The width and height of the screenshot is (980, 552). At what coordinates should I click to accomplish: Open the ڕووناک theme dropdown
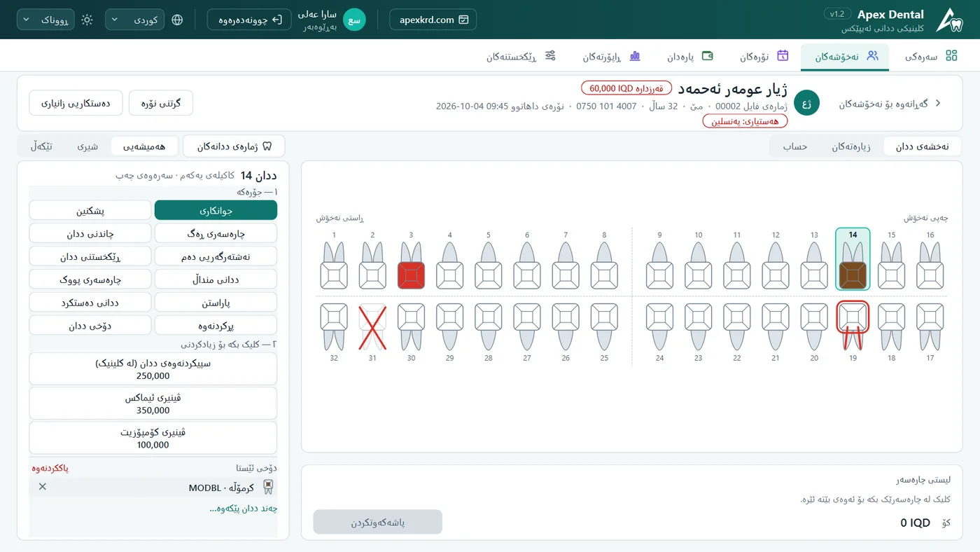click(x=45, y=20)
